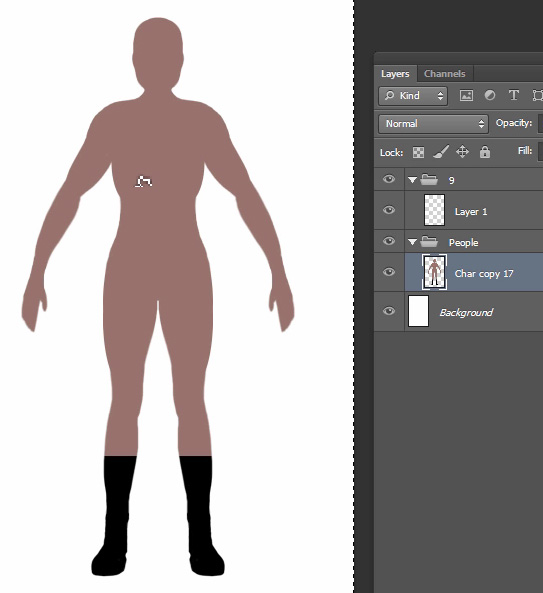This screenshot has height=593, width=543.
Task: Collapse the People group triangle
Action: pos(413,242)
